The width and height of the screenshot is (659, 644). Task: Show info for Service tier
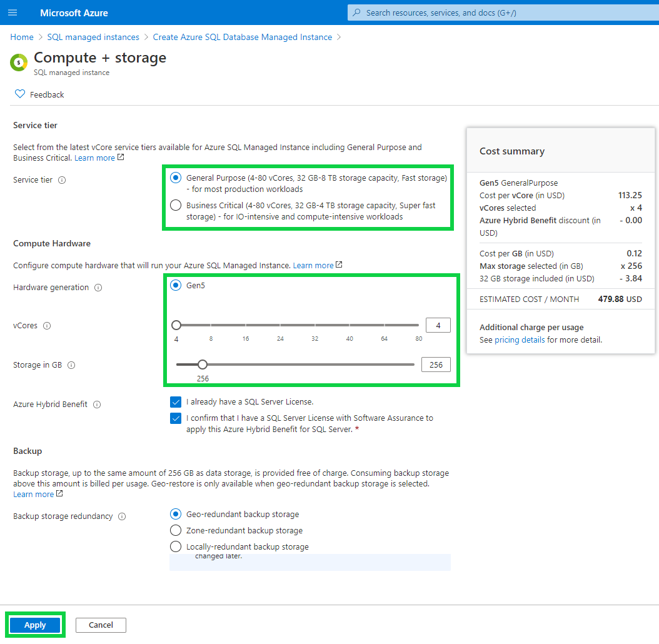62,180
